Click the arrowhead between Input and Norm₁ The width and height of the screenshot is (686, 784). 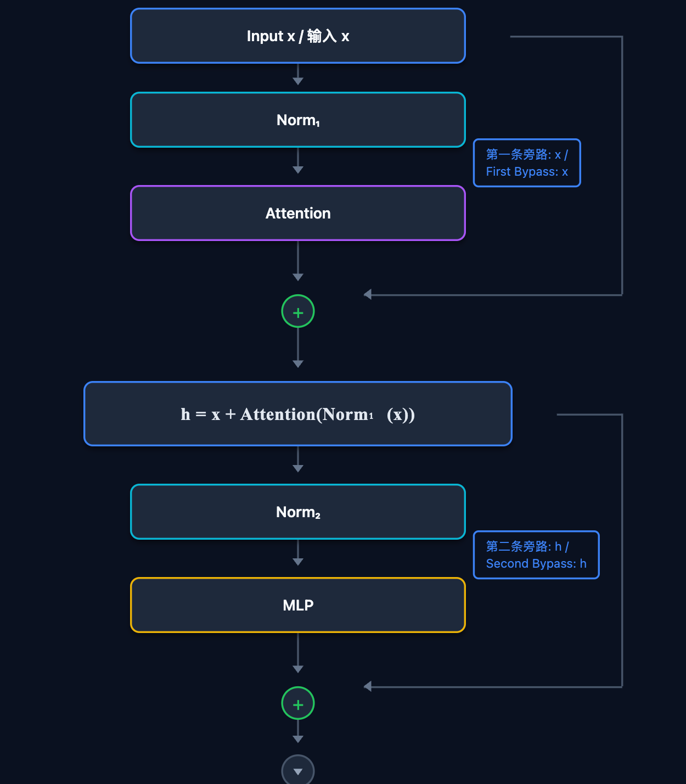pos(298,81)
